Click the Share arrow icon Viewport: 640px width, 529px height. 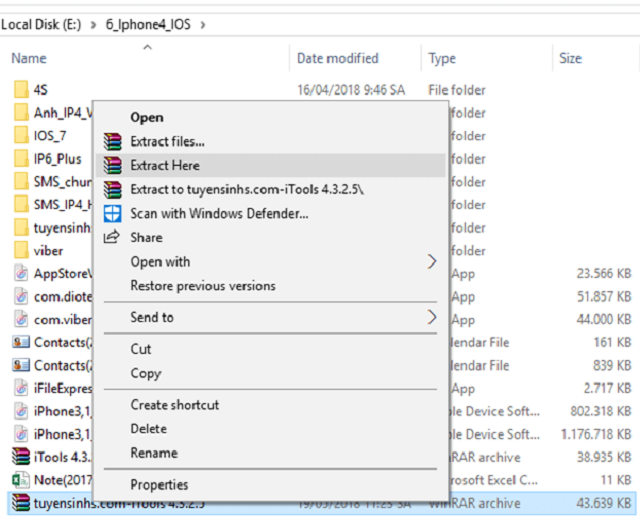pos(111,237)
